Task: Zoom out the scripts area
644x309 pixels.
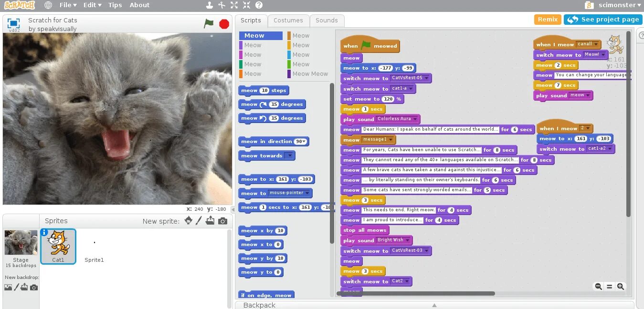Action: tap(598, 287)
